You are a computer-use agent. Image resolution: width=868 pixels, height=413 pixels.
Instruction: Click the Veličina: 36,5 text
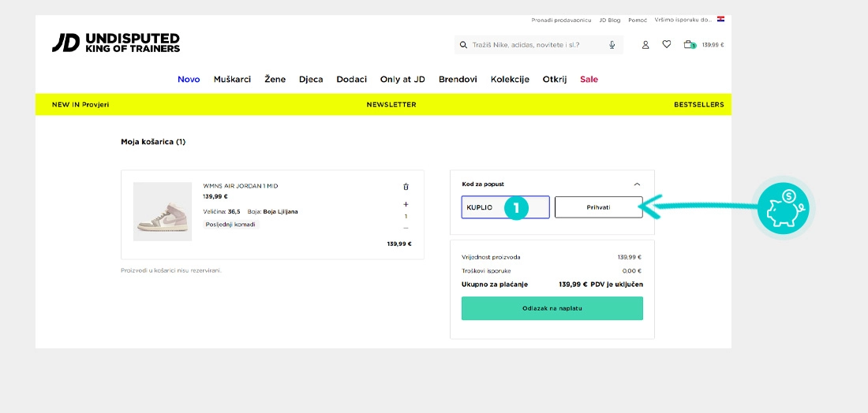[222, 211]
